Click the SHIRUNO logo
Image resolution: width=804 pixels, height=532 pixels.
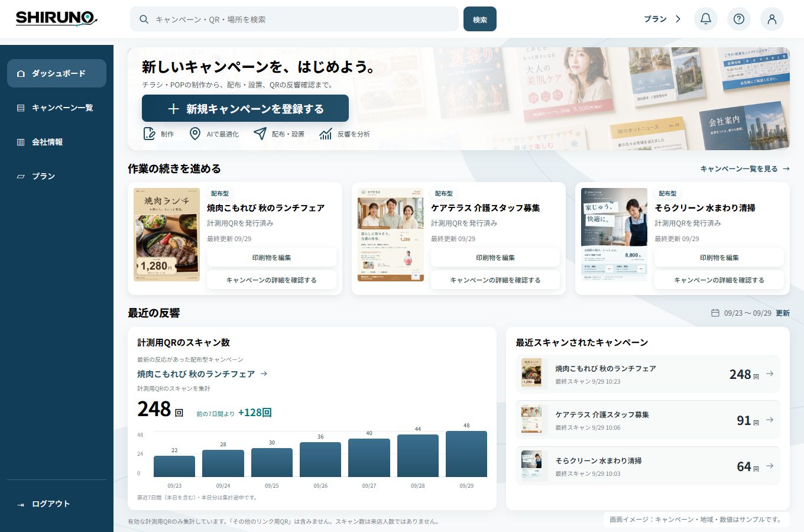56,18
